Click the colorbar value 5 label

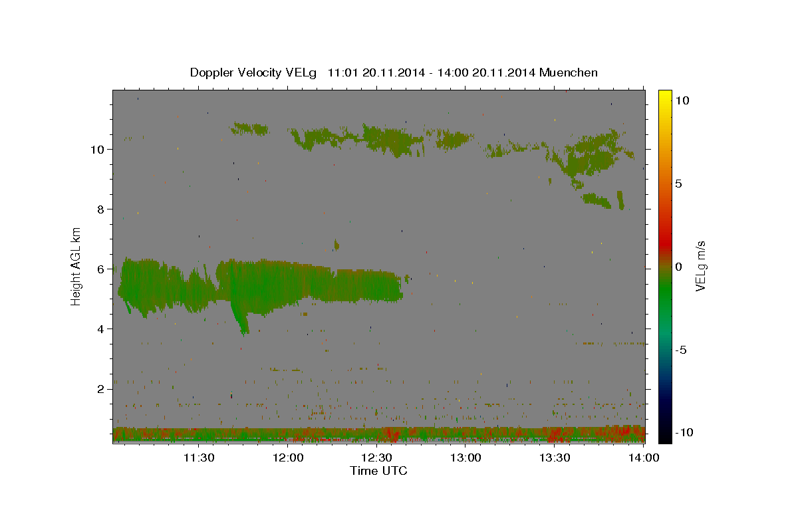tap(678, 183)
